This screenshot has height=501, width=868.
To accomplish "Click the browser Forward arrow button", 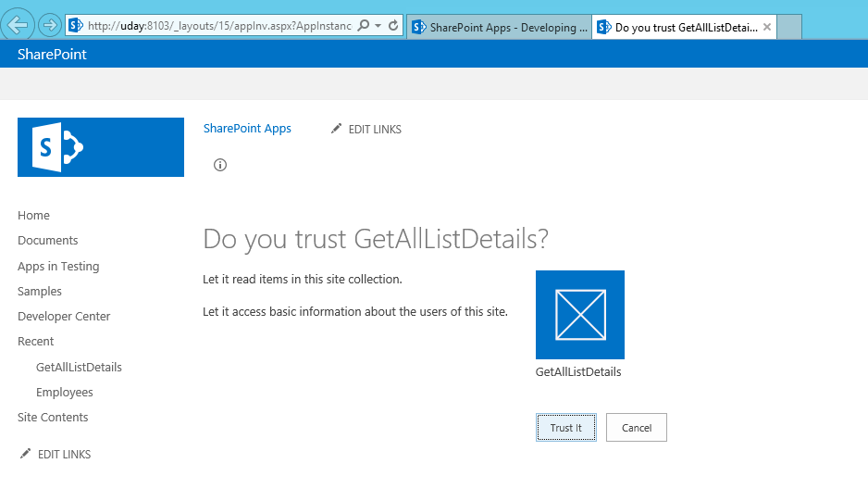I will click(50, 26).
